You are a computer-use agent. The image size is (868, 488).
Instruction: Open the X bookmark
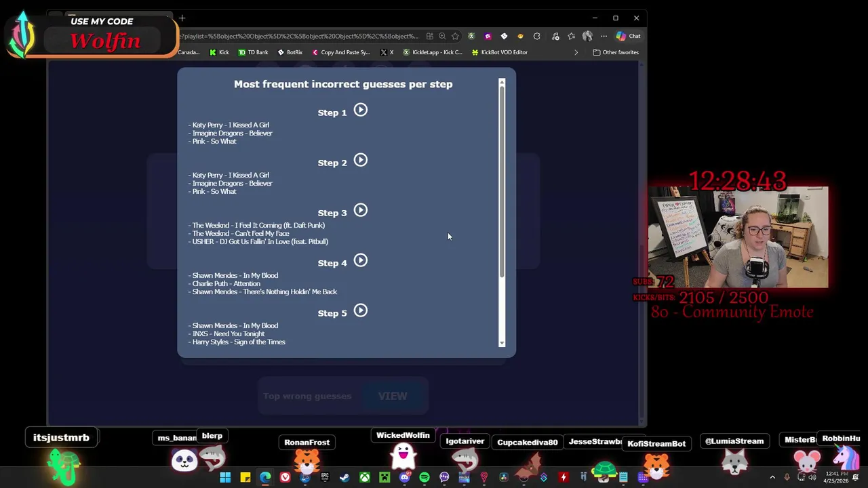pyautogui.click(x=387, y=52)
